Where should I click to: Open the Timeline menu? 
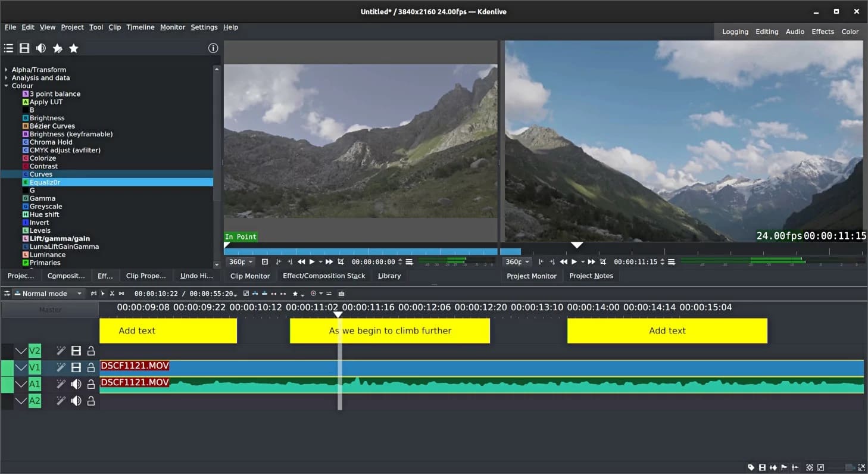(x=140, y=27)
